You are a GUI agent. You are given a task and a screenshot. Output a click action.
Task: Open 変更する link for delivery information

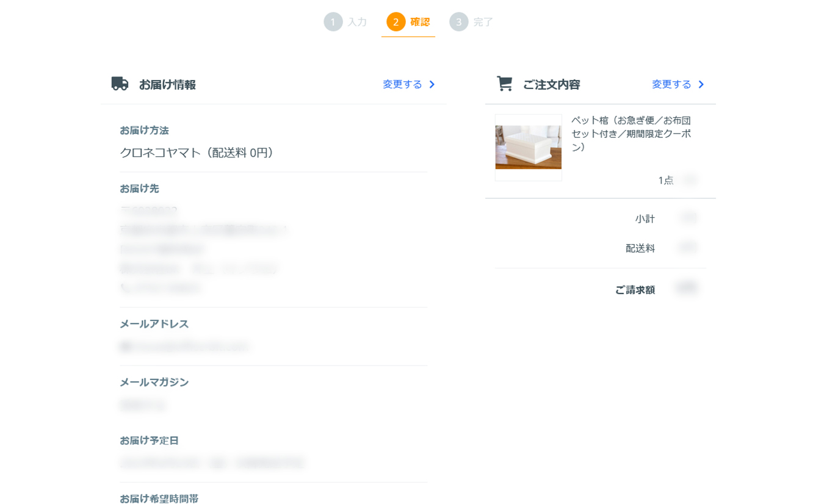pos(402,84)
